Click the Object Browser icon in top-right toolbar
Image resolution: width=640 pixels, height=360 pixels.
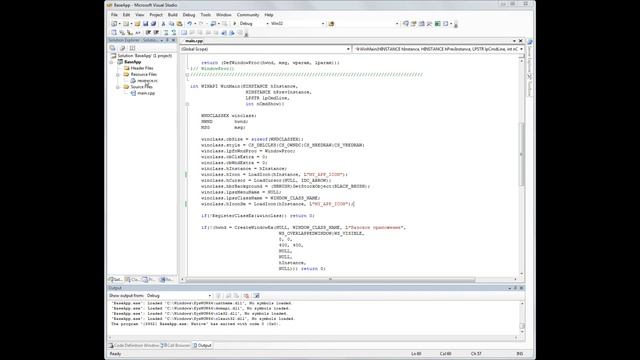pos(422,24)
